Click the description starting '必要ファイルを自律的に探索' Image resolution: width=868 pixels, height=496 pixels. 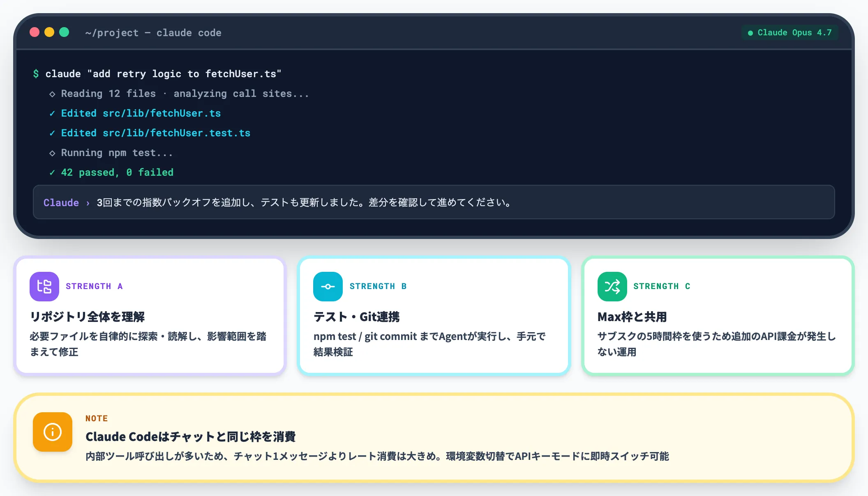(148, 344)
